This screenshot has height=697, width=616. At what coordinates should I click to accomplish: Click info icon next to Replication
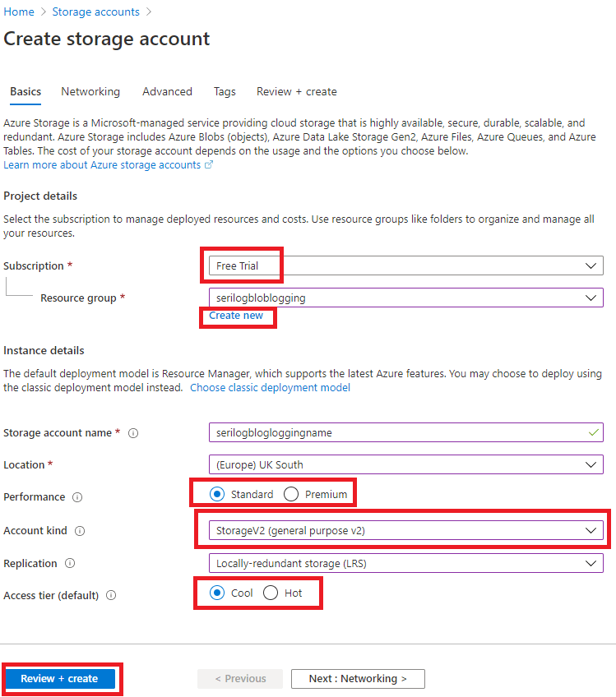70,564
